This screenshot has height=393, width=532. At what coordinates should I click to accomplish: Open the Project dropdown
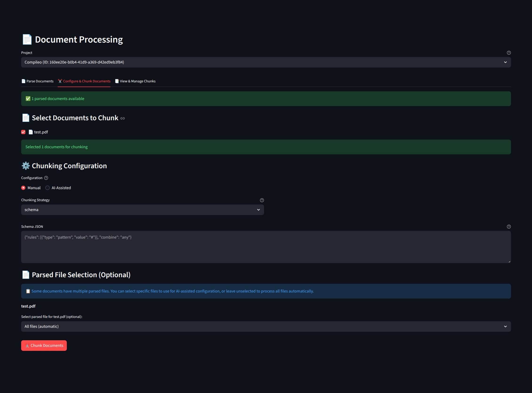pyautogui.click(x=266, y=62)
